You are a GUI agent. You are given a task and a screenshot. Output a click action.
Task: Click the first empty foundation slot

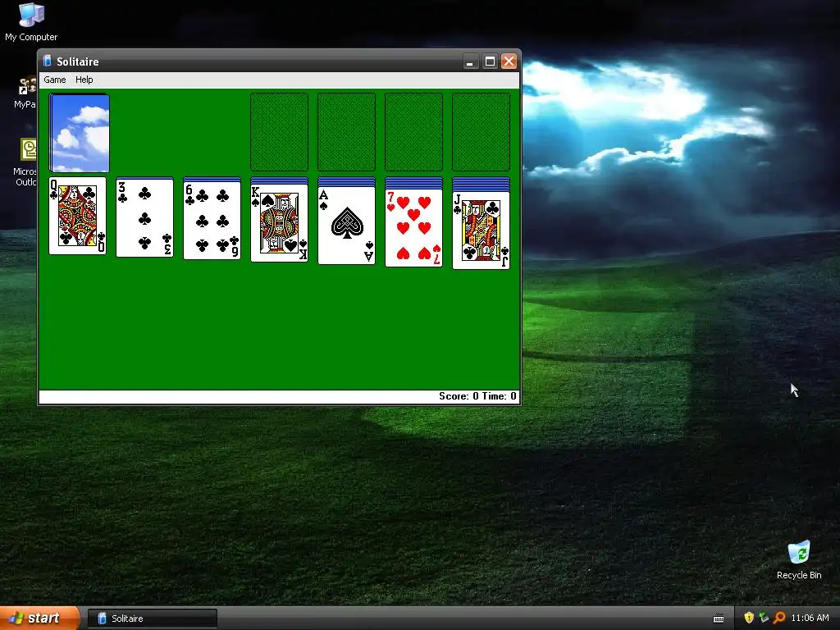279,132
